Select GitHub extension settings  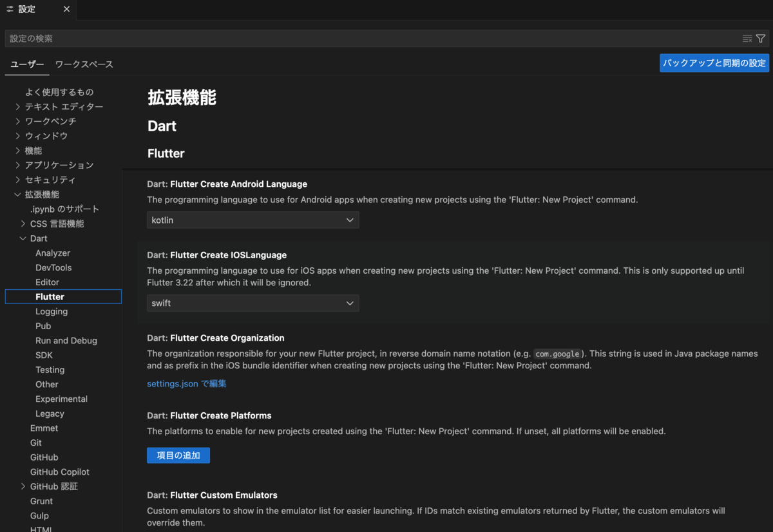coord(44,457)
